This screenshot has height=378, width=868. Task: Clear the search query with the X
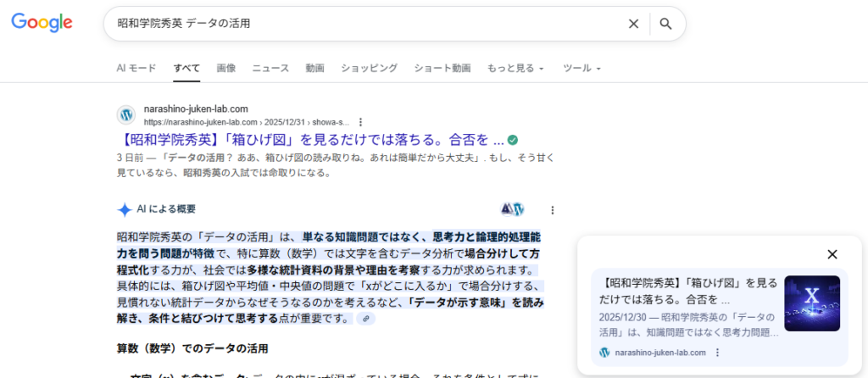(633, 24)
